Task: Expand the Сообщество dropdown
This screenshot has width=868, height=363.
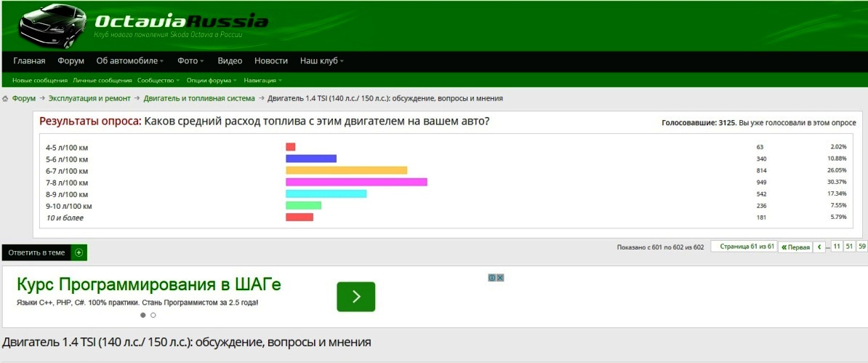Action: click(159, 80)
